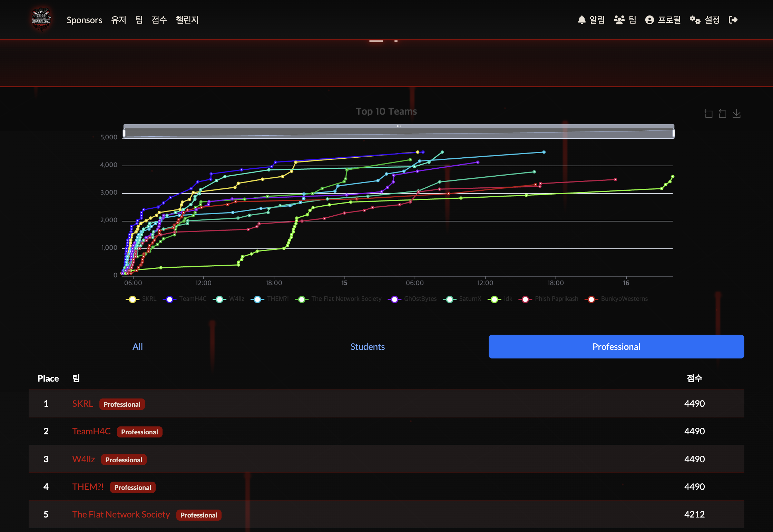Viewport: 773px width, 532px height.
Task: Click right handle of chart zoom slider
Action: pyautogui.click(x=673, y=133)
